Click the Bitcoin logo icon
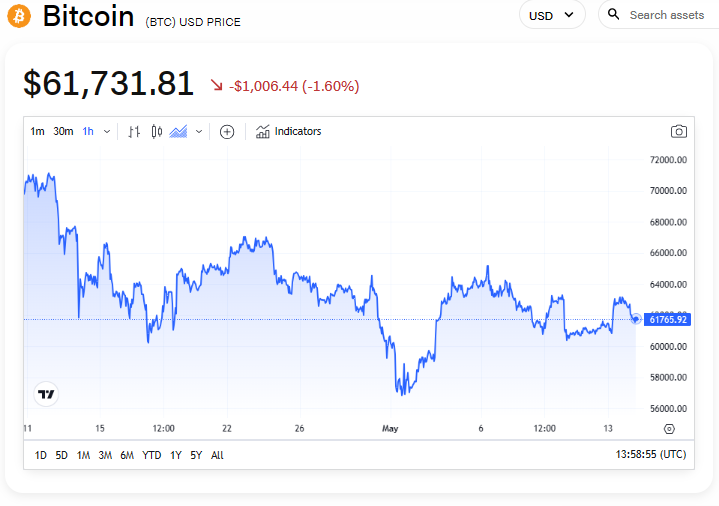719x506 pixels. [19, 17]
